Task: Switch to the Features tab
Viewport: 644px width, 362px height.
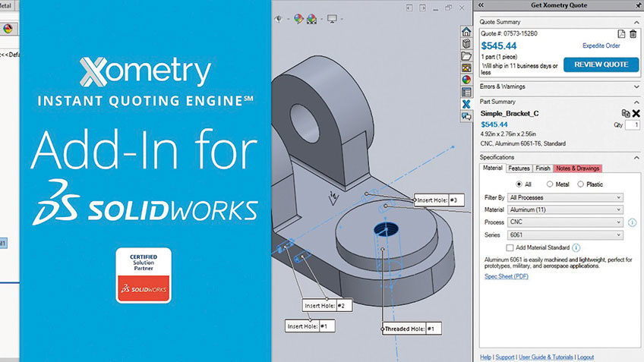Action: click(519, 168)
